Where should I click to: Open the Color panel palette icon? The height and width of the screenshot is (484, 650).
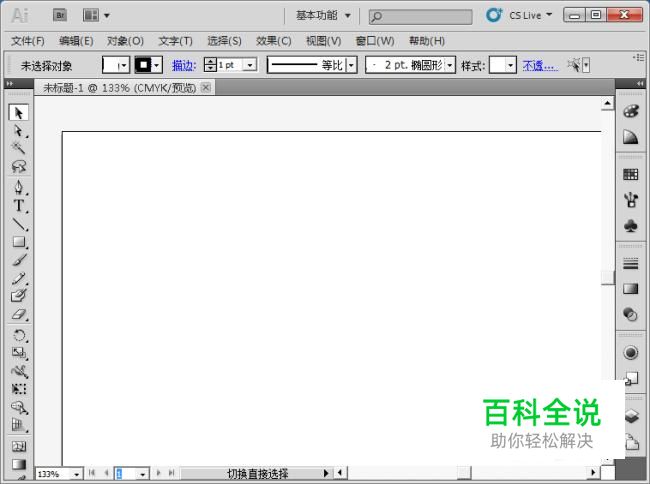631,112
